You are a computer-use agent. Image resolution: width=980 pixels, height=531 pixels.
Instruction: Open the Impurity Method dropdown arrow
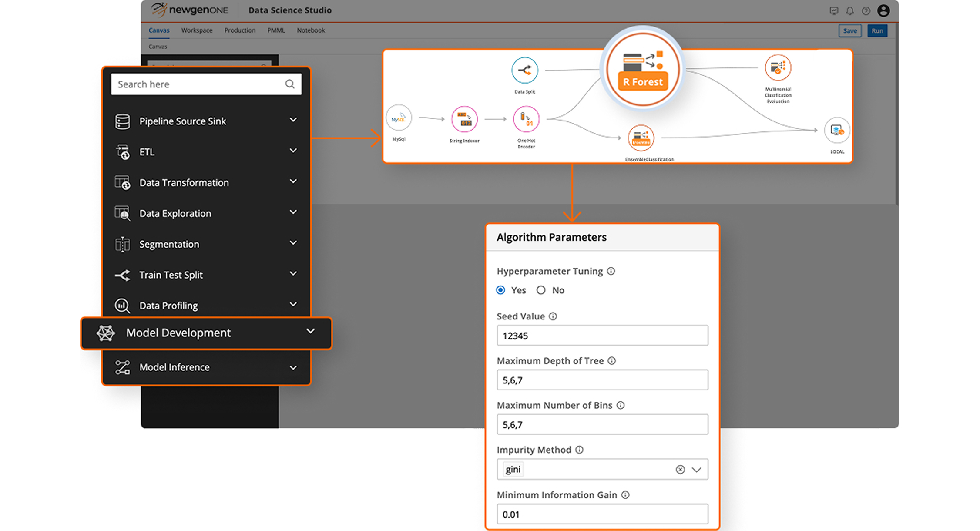pyautogui.click(x=697, y=470)
